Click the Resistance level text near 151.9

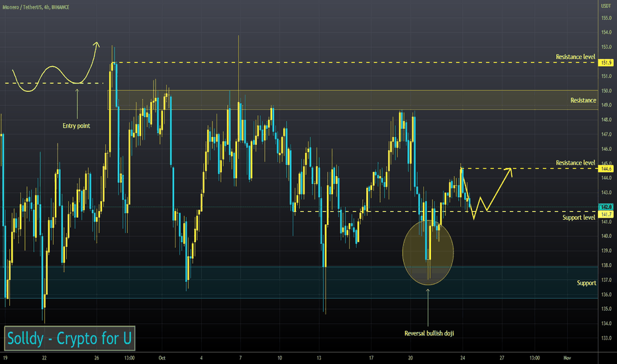click(575, 57)
